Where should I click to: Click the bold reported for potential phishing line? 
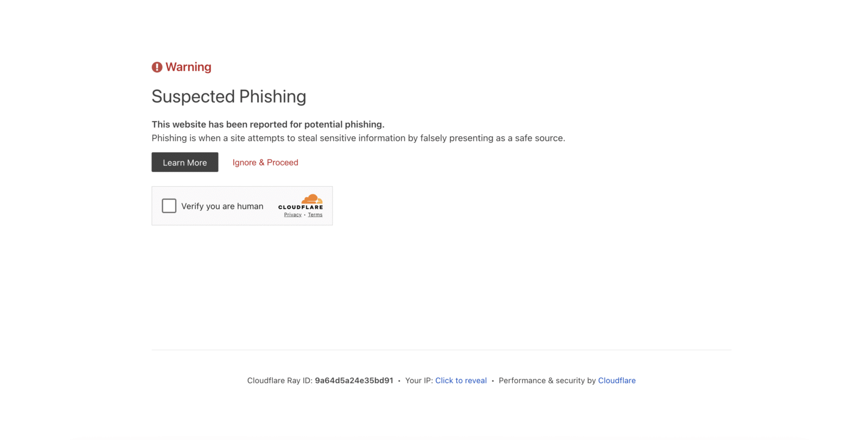point(268,124)
